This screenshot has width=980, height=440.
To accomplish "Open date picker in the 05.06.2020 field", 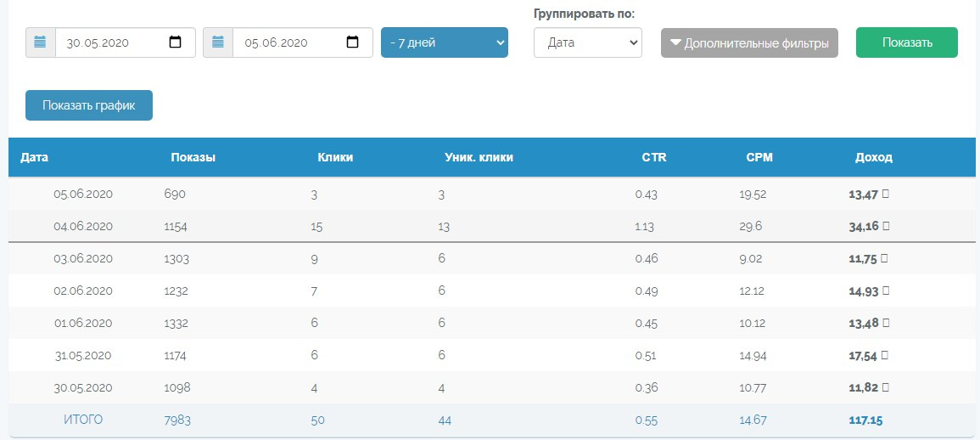I will click(x=353, y=42).
